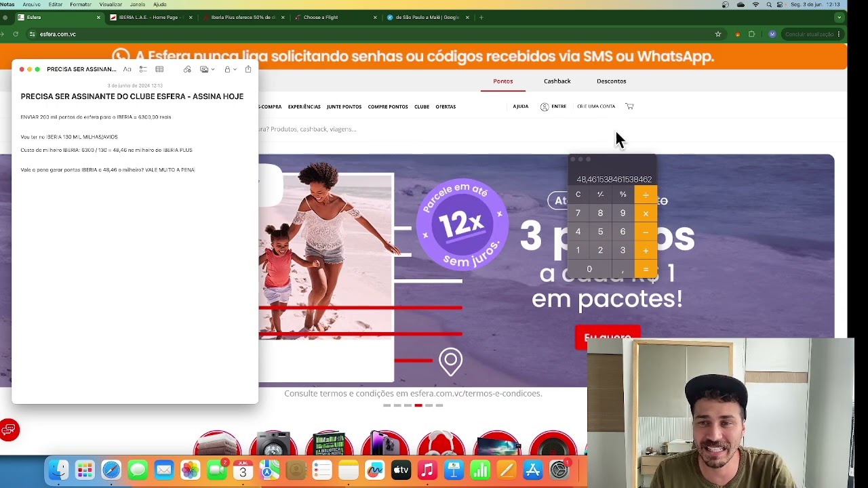Select the Cashback tab on Esfera
Viewport: 868px width, 488px height.
tap(557, 81)
